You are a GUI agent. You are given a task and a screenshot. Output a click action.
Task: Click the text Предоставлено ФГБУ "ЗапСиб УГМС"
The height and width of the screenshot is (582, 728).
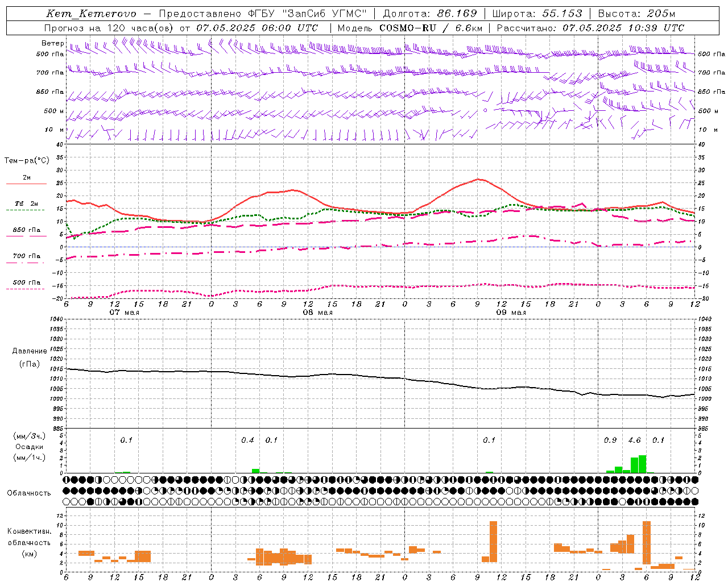[x=263, y=14]
